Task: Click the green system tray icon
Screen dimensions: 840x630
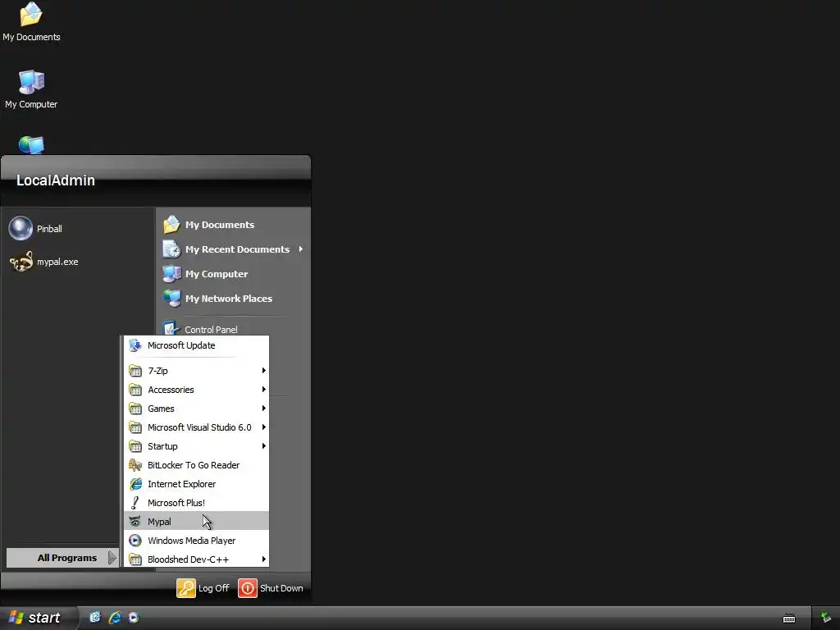Action: 825,619
